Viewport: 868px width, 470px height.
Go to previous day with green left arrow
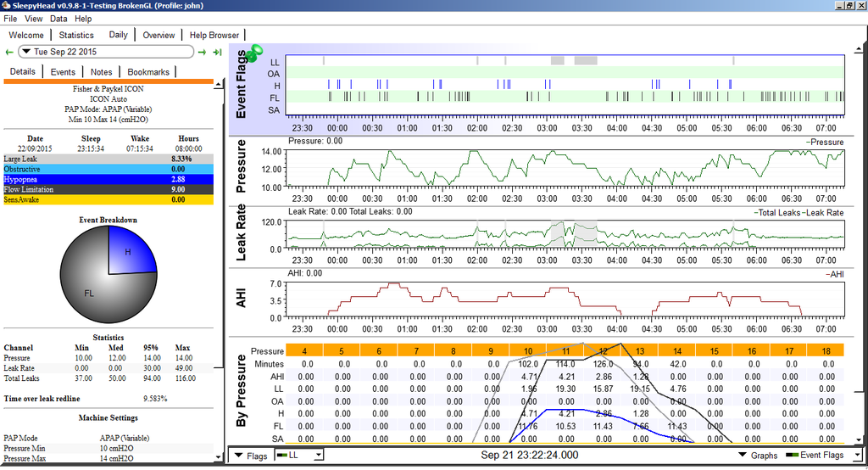pyautogui.click(x=8, y=52)
